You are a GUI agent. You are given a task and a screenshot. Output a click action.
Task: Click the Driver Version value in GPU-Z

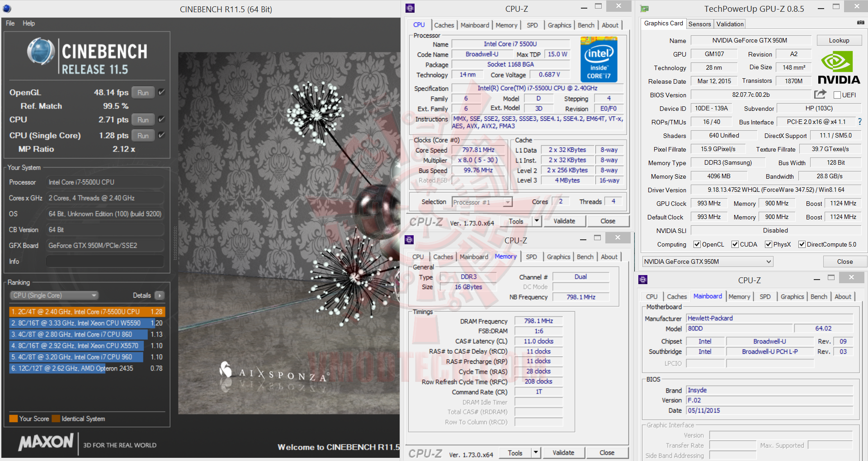[776, 190]
